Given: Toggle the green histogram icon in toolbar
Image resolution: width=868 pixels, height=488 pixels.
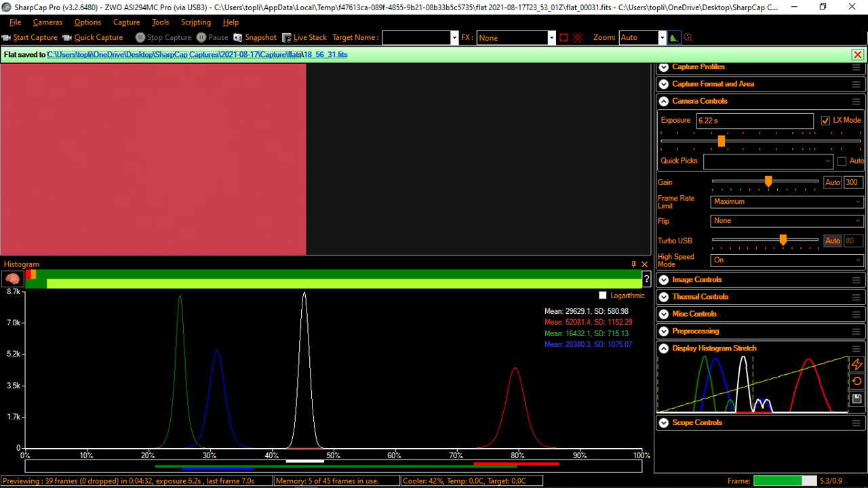Looking at the screenshot, I should click(673, 38).
